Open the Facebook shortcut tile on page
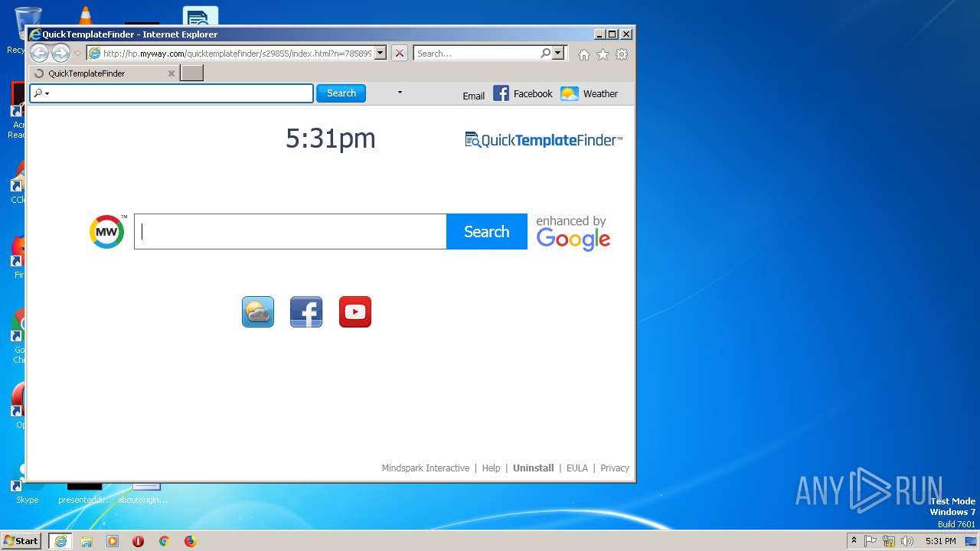Viewport: 980px width, 551px height. coord(306,311)
